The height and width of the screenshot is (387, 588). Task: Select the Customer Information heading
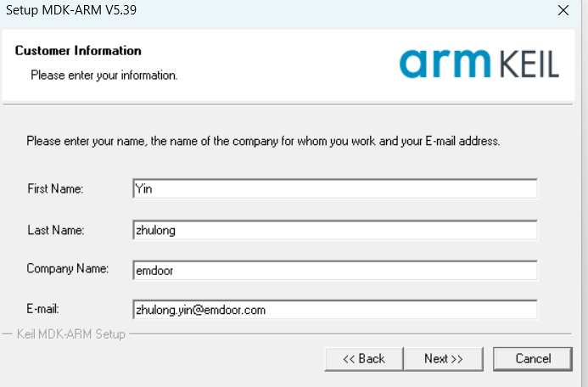coord(78,51)
